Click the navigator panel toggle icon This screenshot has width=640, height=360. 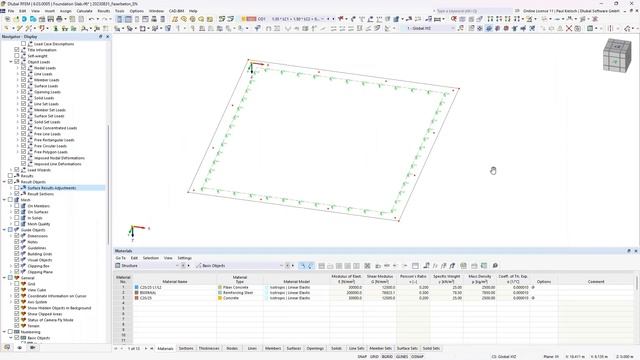click(x=119, y=19)
